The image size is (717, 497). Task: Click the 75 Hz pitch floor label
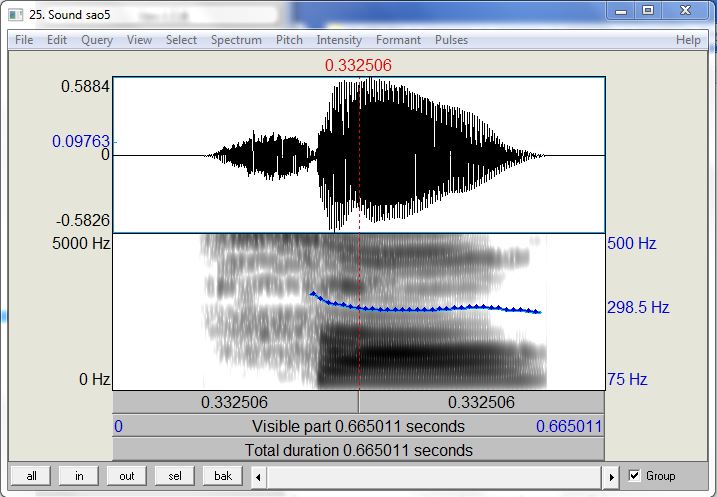coord(627,379)
